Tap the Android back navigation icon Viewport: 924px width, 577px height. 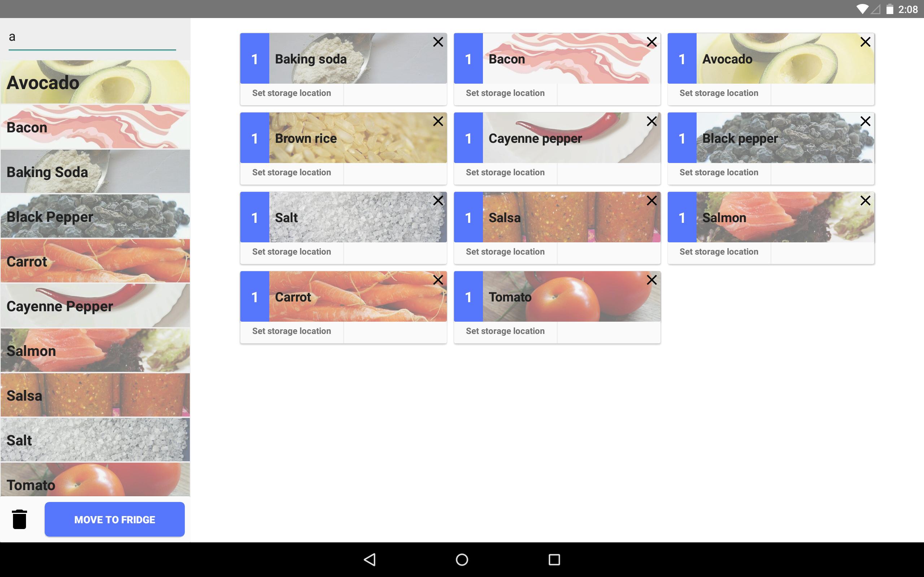370,559
